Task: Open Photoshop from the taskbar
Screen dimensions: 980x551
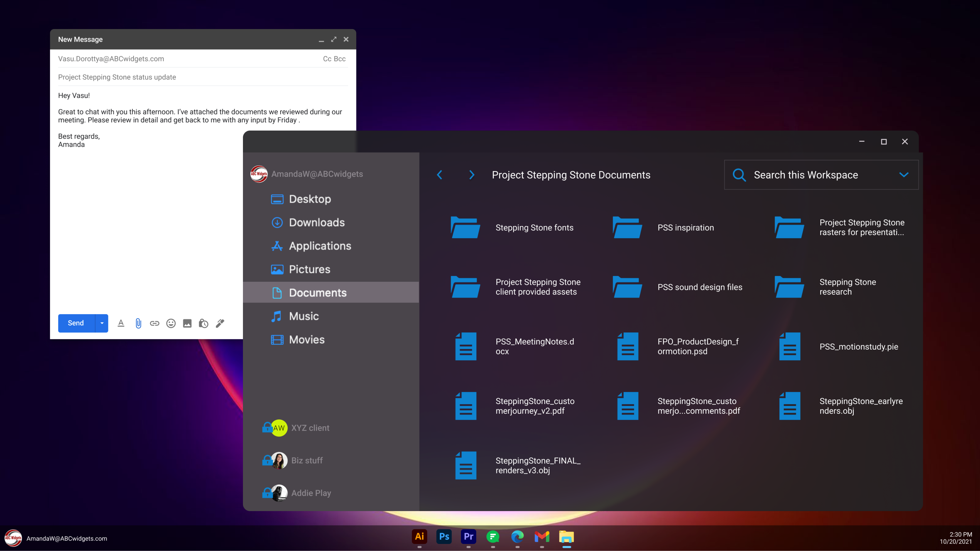Action: tap(444, 537)
